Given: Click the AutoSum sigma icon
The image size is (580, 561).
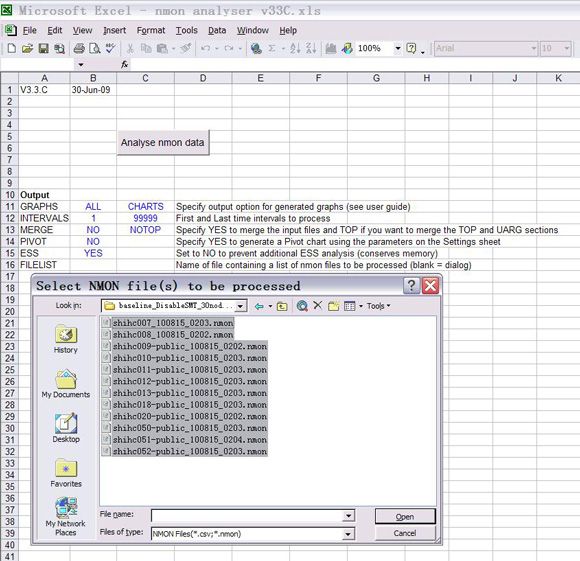Looking at the screenshot, I should (x=272, y=48).
